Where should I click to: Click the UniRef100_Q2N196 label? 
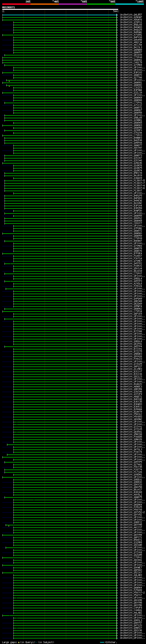tap(131, 163)
